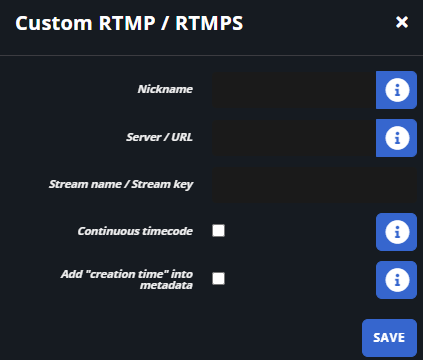Viewport: 423px width, 360px height.
Task: Close the Custom RTMP / RTMPS dialog
Action: click(402, 22)
